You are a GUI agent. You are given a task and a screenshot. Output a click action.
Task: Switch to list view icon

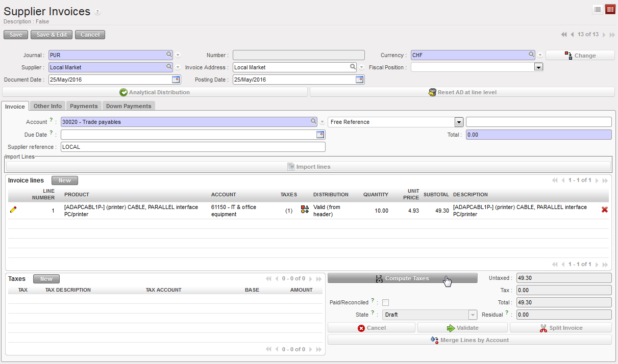597,9
